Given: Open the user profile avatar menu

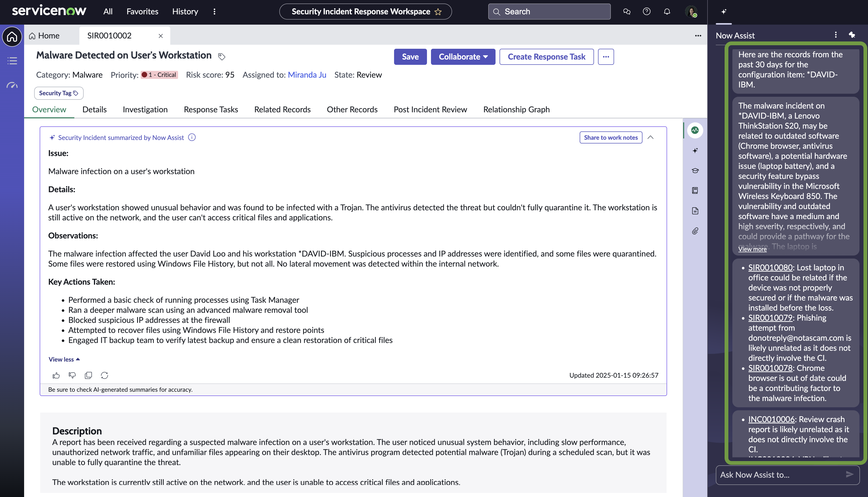Looking at the screenshot, I should tap(691, 12).
